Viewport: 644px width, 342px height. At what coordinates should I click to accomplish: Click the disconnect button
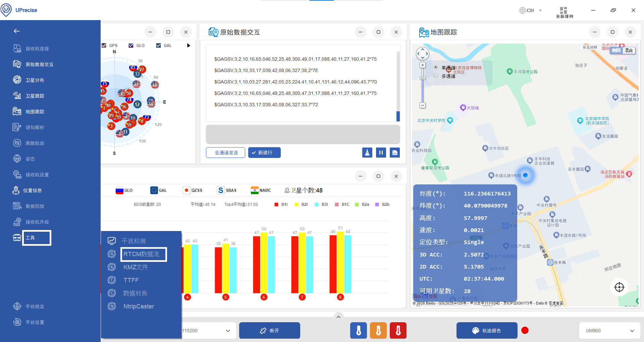tap(270, 331)
